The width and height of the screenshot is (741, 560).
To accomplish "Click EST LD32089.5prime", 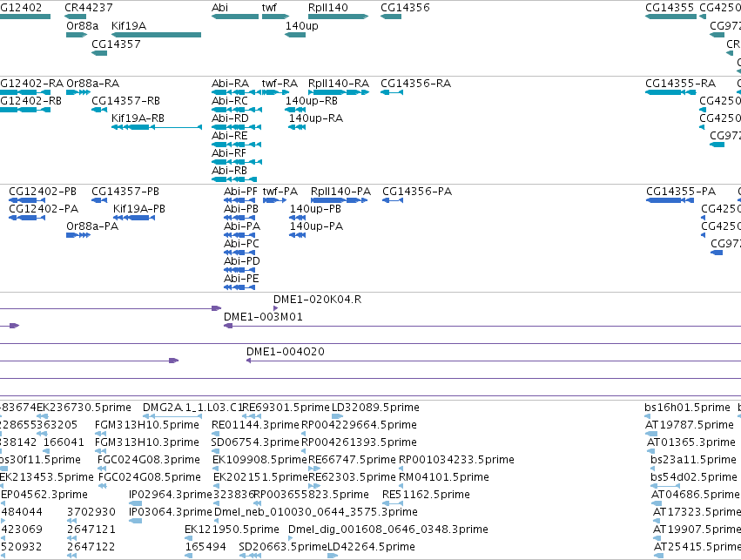I will coord(375,408).
